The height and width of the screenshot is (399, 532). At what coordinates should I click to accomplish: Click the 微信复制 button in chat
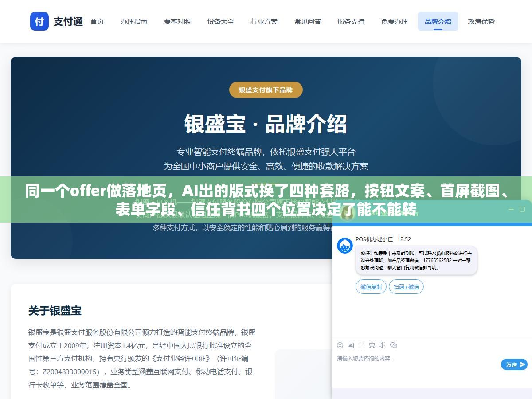pos(371,286)
